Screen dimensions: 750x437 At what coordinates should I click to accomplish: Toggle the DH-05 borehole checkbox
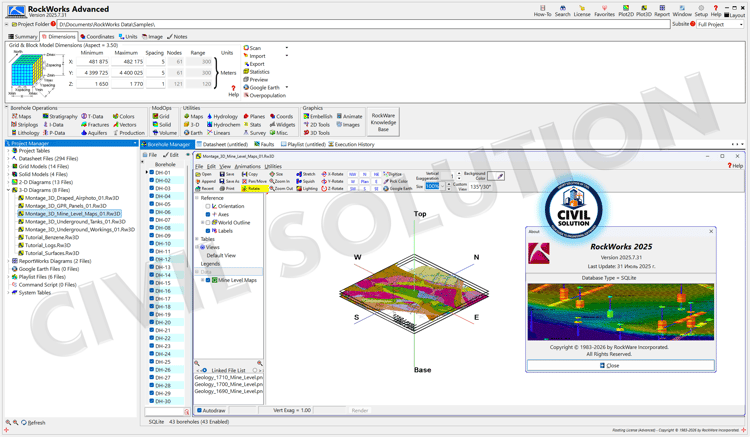click(152, 204)
